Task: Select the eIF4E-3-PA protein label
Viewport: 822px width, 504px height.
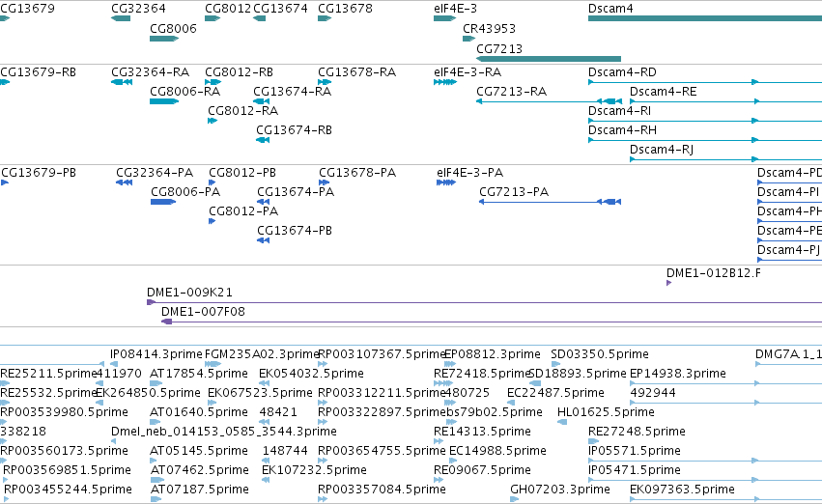Action: 470,173
